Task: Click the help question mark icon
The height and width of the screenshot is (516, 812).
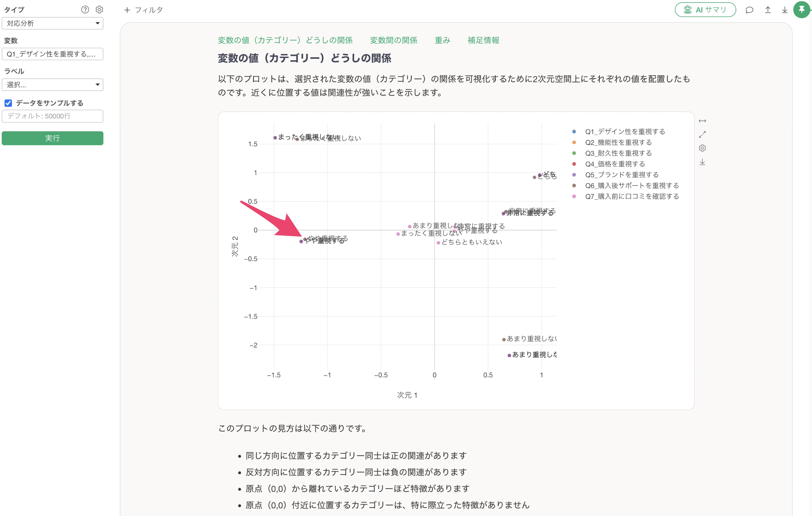Action: point(85,10)
